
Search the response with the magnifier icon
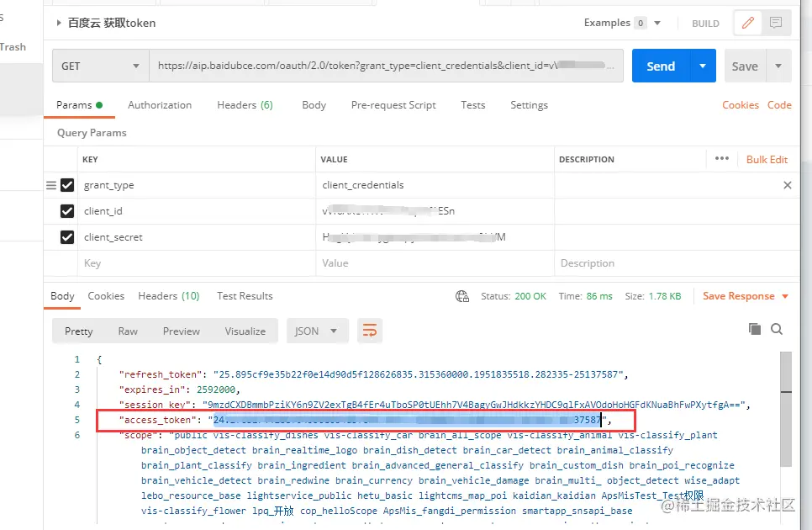pos(776,328)
